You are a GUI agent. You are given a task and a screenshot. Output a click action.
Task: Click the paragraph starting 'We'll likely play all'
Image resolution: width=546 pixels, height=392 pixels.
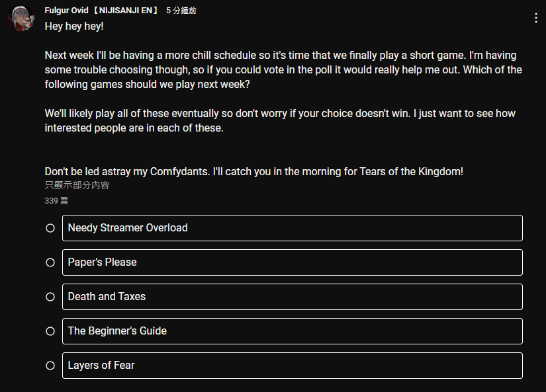[281, 121]
